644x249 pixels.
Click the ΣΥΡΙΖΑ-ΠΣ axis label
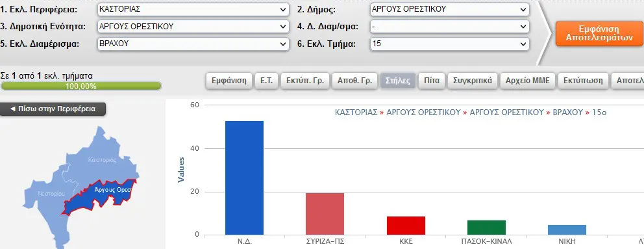[x=325, y=242]
